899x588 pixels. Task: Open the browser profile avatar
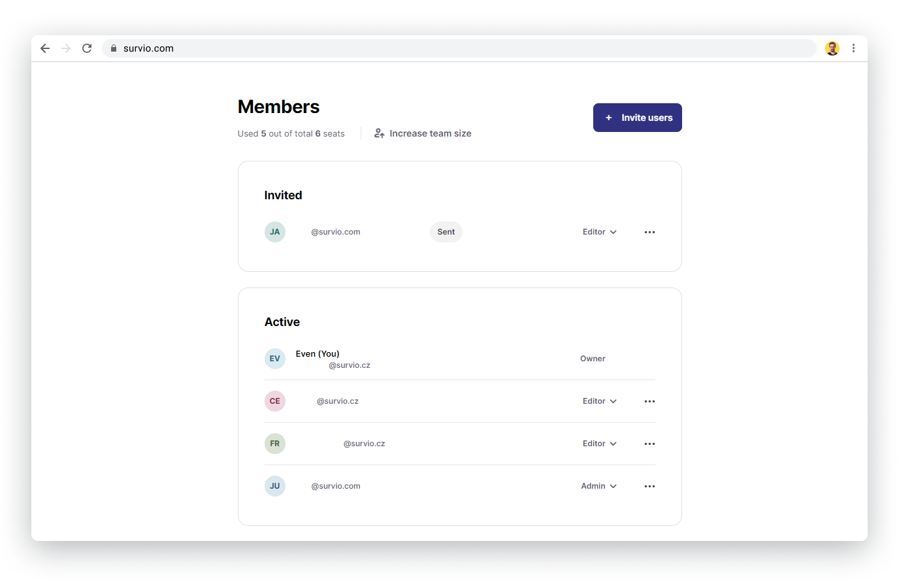tap(832, 48)
